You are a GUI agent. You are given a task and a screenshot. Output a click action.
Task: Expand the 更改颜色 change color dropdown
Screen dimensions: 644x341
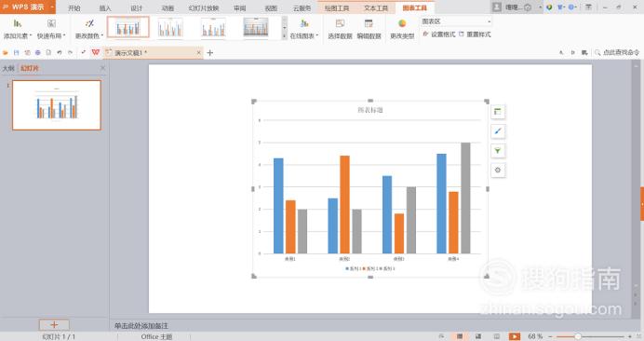89,28
